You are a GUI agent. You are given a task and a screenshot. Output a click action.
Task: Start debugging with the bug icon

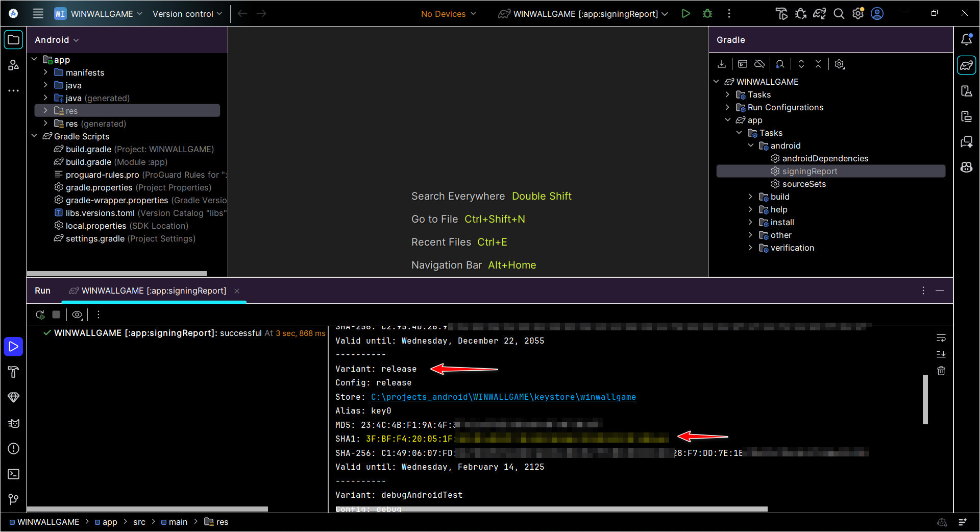click(707, 14)
